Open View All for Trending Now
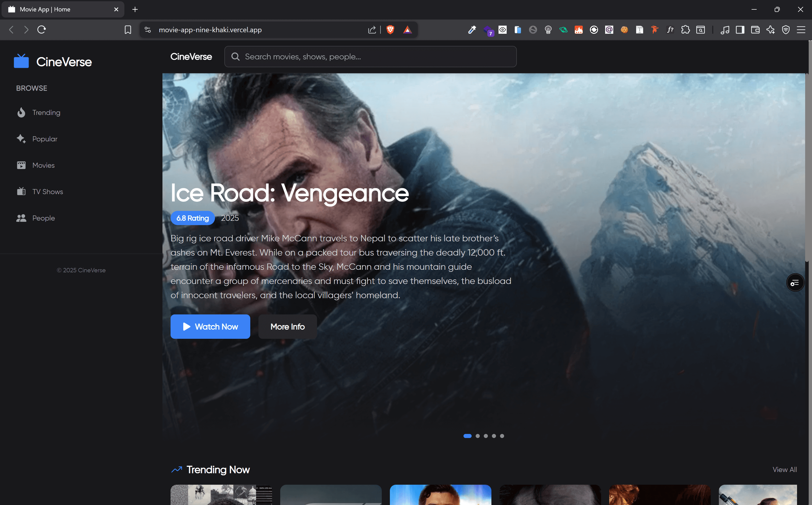The image size is (812, 505). pyautogui.click(x=785, y=469)
